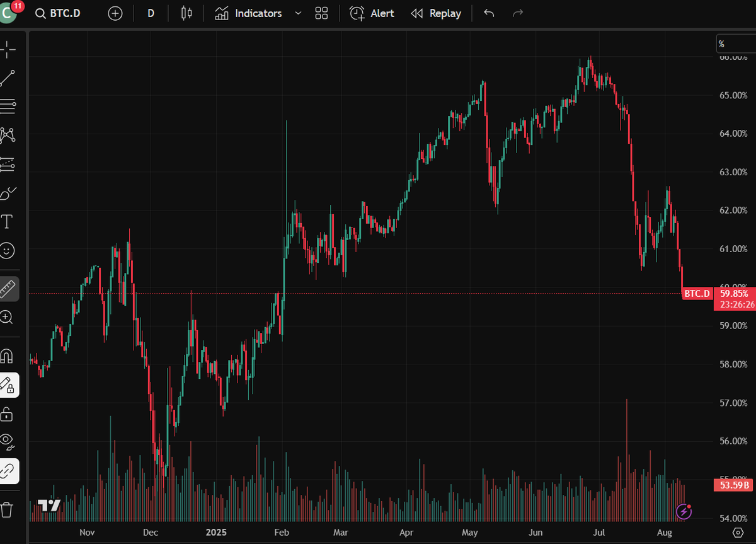
Task: Click the May label on time axis
Action: coord(469,533)
